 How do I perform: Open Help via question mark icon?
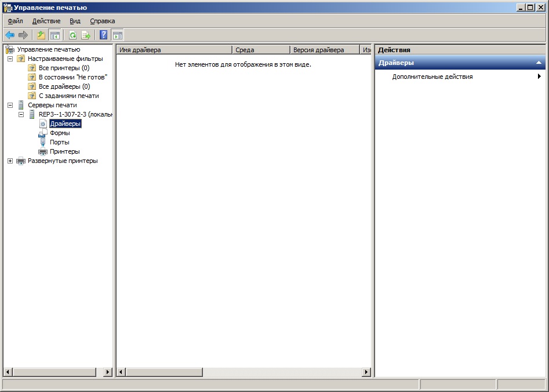[x=104, y=35]
